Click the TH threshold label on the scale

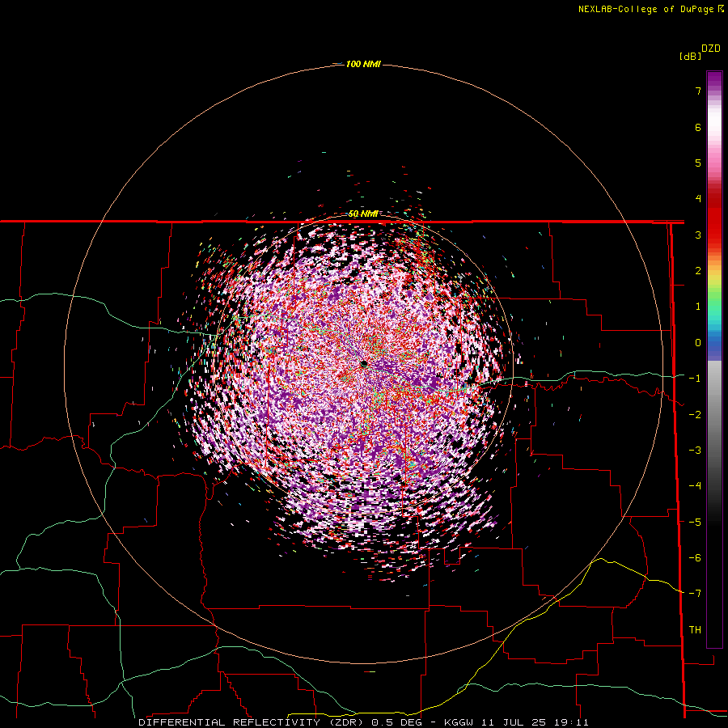pyautogui.click(x=695, y=630)
